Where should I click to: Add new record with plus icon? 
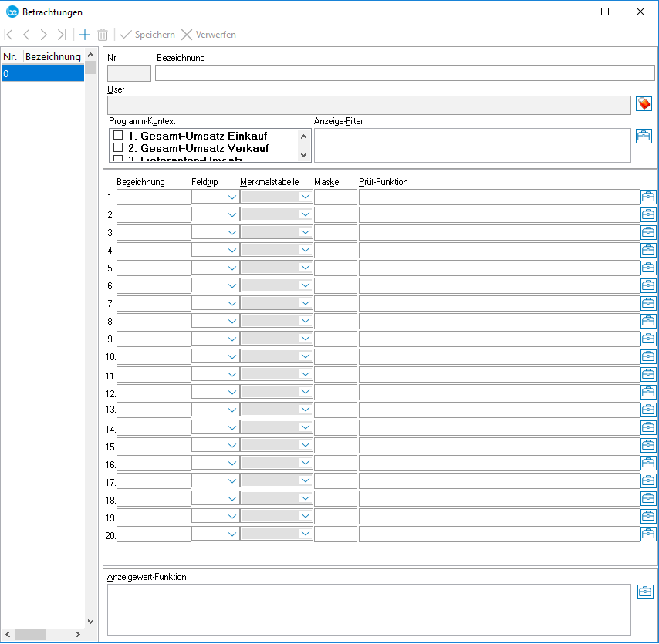(x=85, y=35)
